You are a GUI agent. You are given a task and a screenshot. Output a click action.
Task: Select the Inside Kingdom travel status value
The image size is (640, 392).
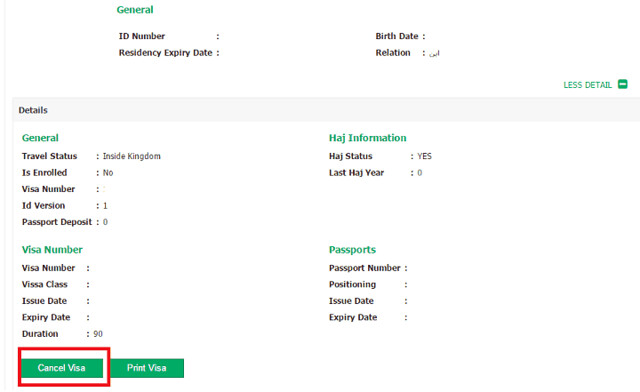pyautogui.click(x=131, y=156)
